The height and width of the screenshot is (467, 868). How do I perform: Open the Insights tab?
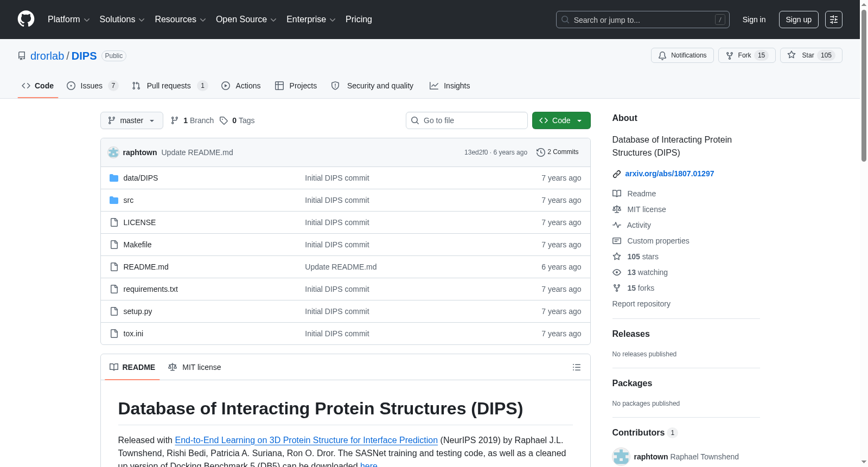[450, 86]
